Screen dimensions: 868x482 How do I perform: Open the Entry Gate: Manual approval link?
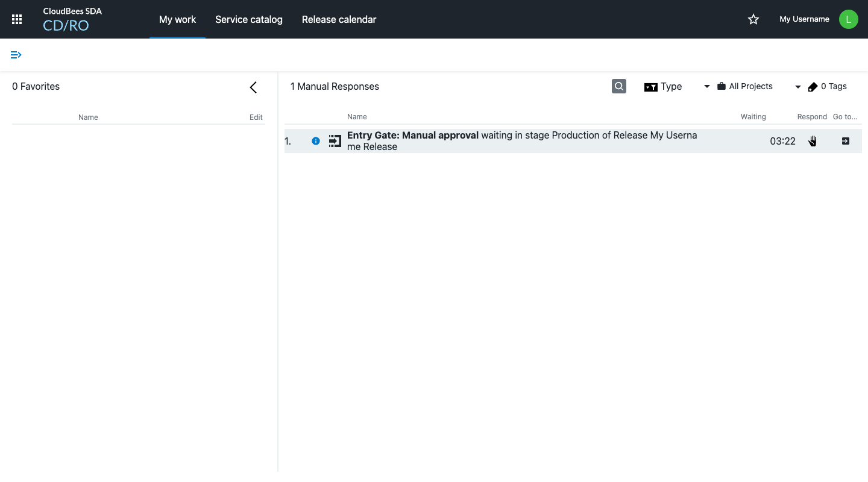(x=413, y=136)
